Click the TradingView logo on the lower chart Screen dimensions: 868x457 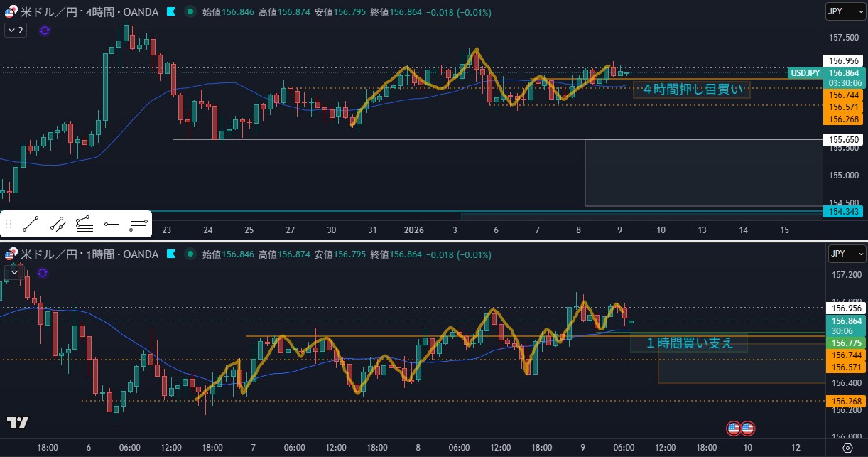coord(18,423)
